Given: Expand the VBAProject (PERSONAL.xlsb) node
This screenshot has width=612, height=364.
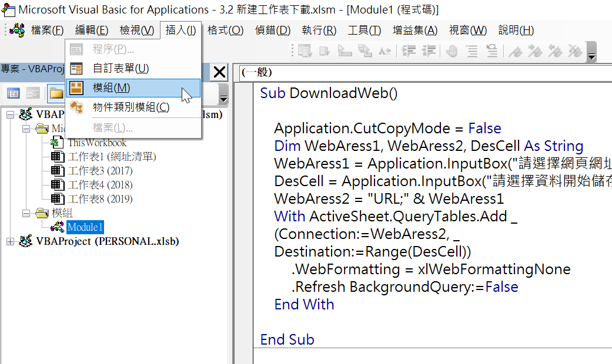Looking at the screenshot, I should pyautogui.click(x=10, y=242).
